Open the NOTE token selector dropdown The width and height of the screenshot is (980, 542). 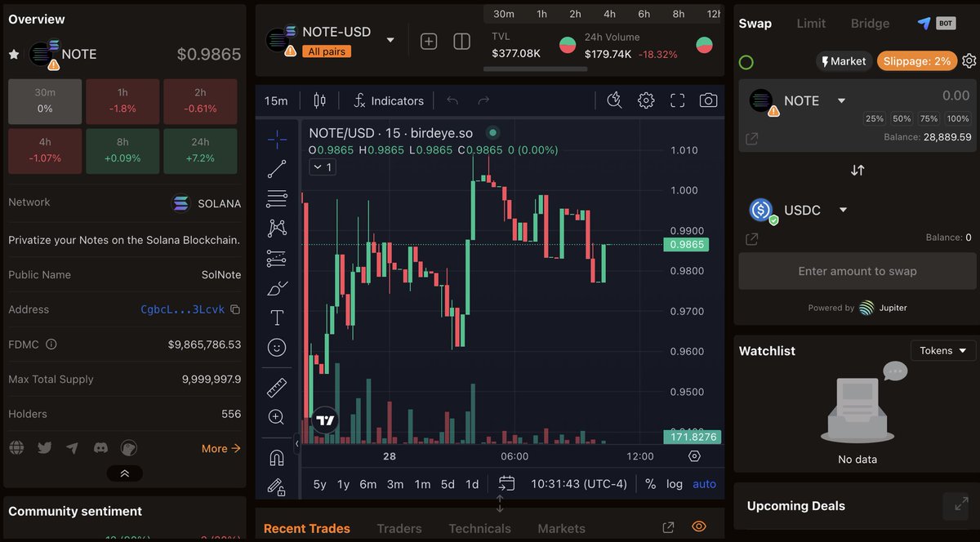pyautogui.click(x=841, y=100)
